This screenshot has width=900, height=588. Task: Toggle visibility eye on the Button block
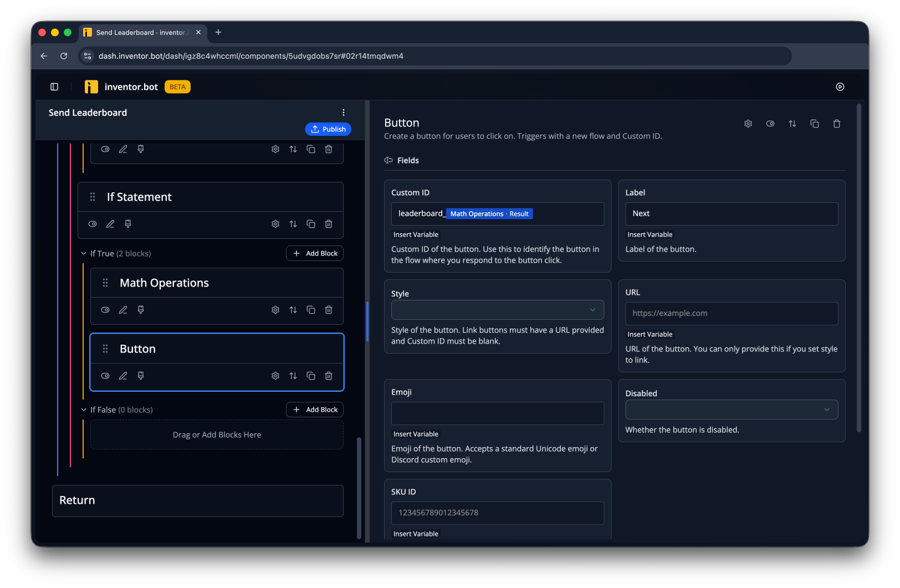pyautogui.click(x=105, y=376)
